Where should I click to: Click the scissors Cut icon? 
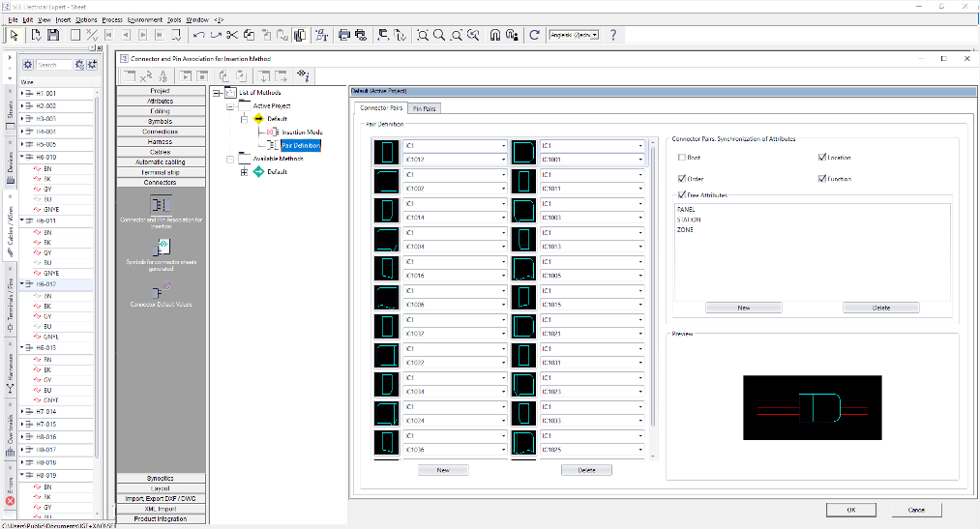point(232,35)
